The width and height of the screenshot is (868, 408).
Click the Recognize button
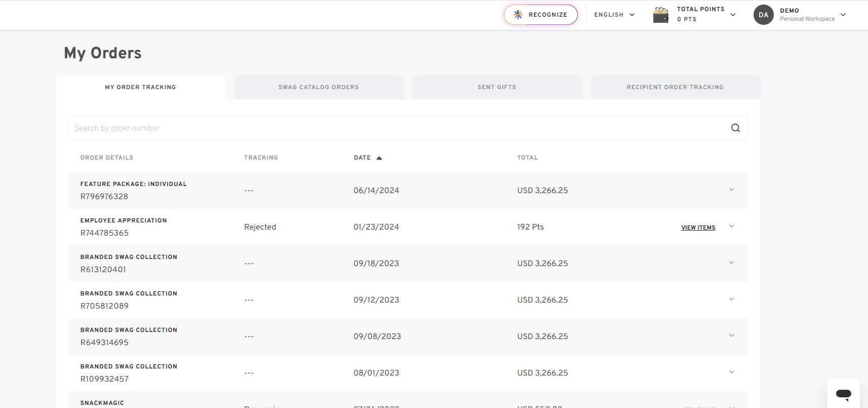[x=541, y=15]
